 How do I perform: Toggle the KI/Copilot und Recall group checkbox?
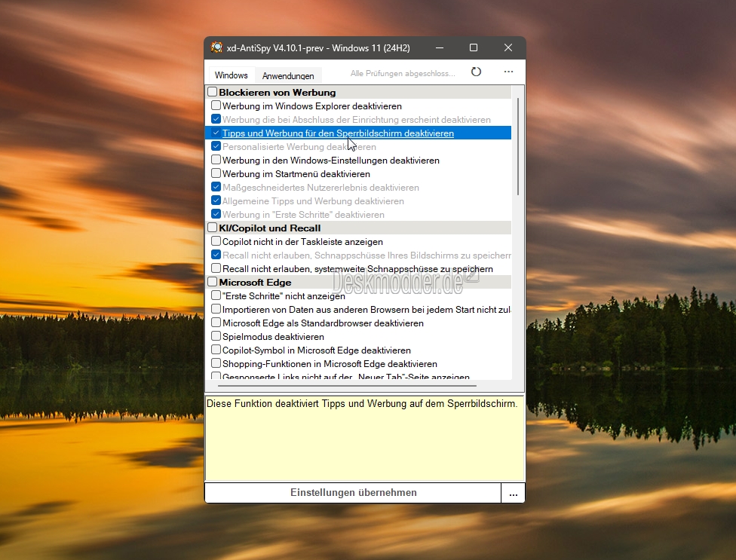point(212,228)
